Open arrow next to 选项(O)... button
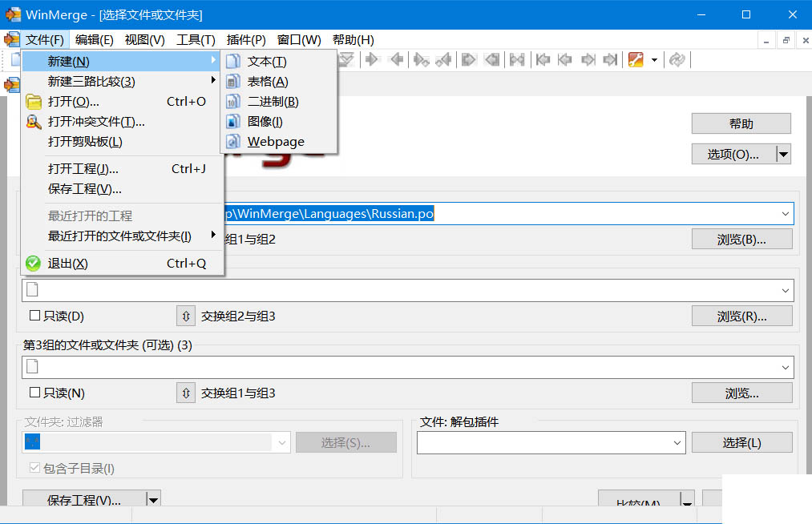This screenshot has width=812, height=524. [783, 155]
